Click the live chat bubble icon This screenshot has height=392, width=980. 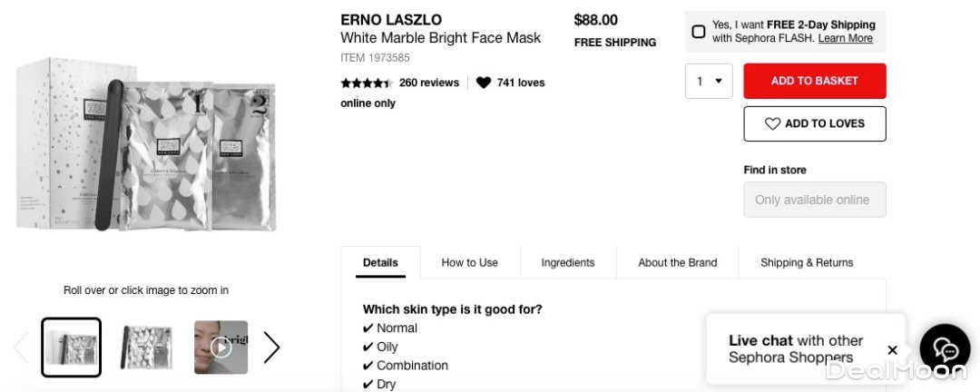point(945,349)
